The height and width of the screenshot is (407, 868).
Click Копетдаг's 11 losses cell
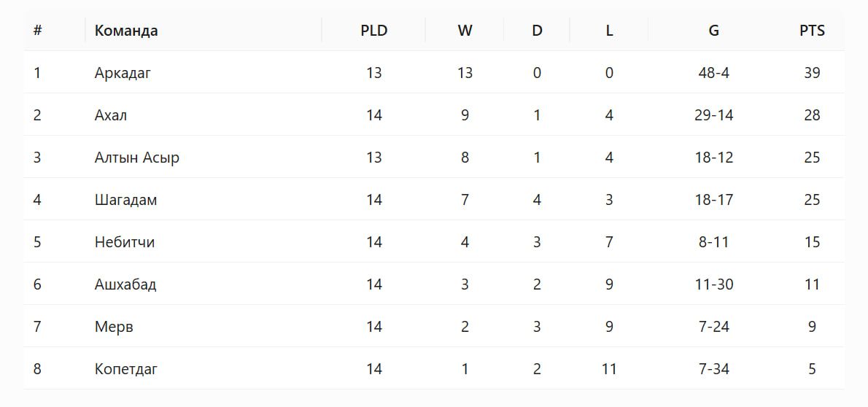click(x=609, y=369)
